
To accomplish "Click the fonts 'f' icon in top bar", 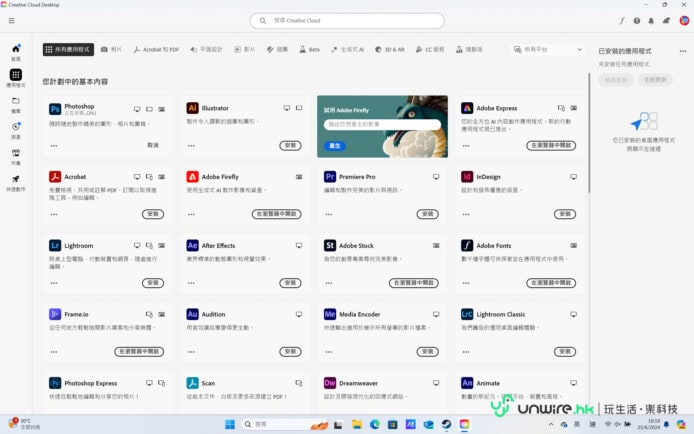I will click(622, 20).
